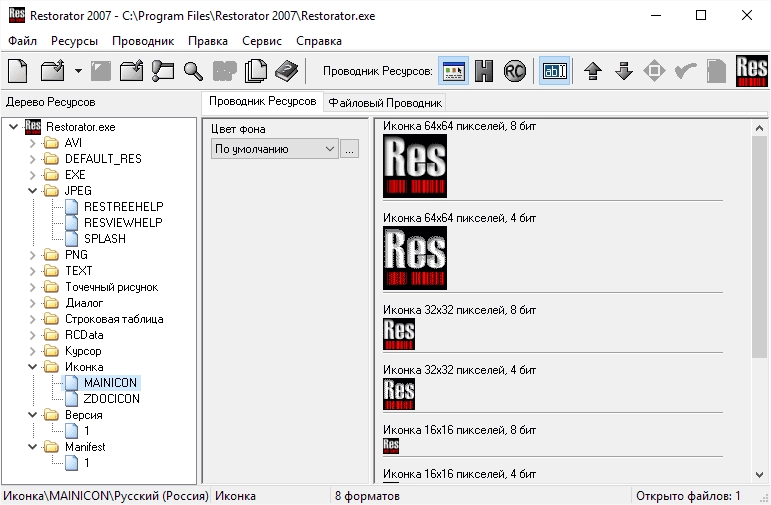Click the magnifying glass Find icon
Image resolution: width=771 pixels, height=505 pixels.
coord(193,71)
